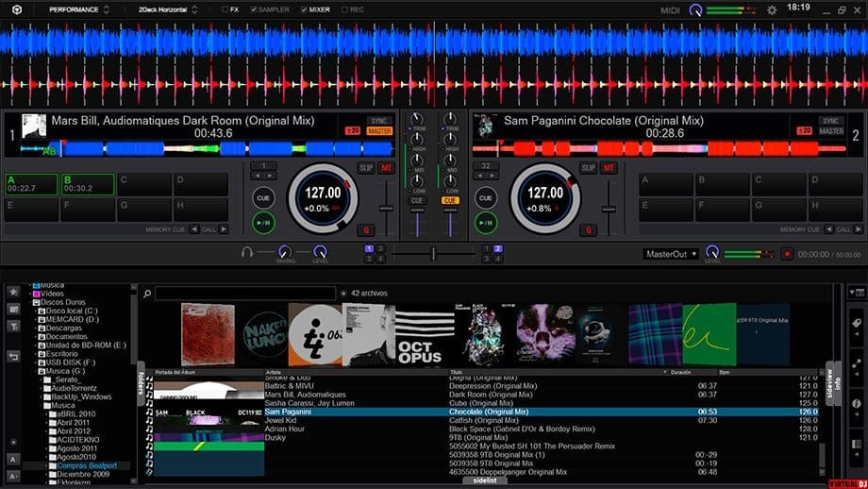Viewport: 868px width, 489px height.
Task: Click the rekordbox logo icon at top-left
Action: (17, 9)
